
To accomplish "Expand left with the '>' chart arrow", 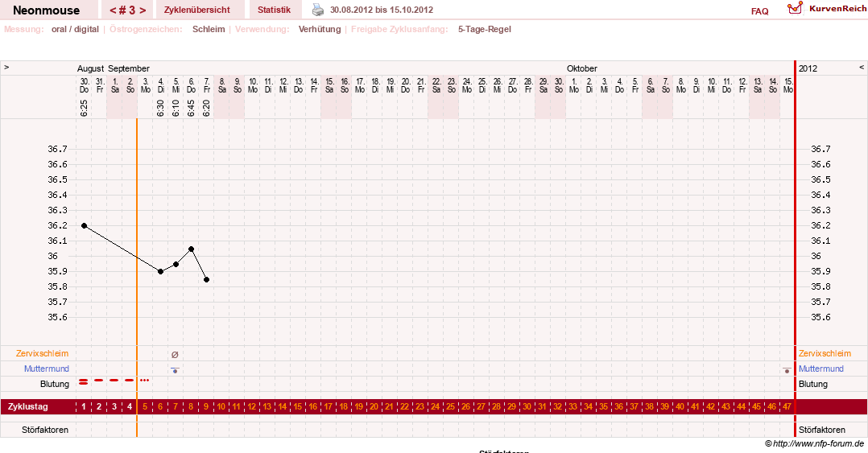I will point(6,67).
